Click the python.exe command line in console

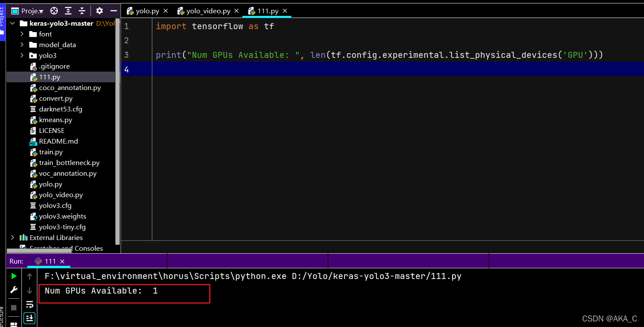pyautogui.click(x=253, y=276)
